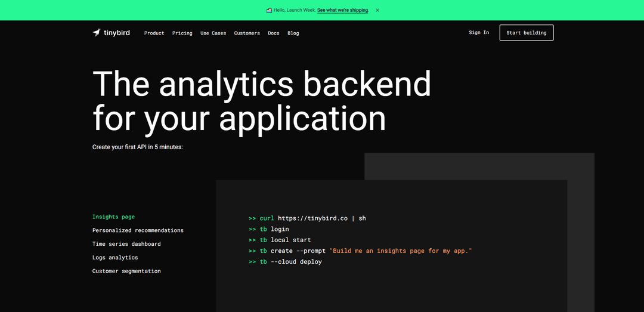Open the Product menu
The image size is (644, 312).
pos(154,33)
